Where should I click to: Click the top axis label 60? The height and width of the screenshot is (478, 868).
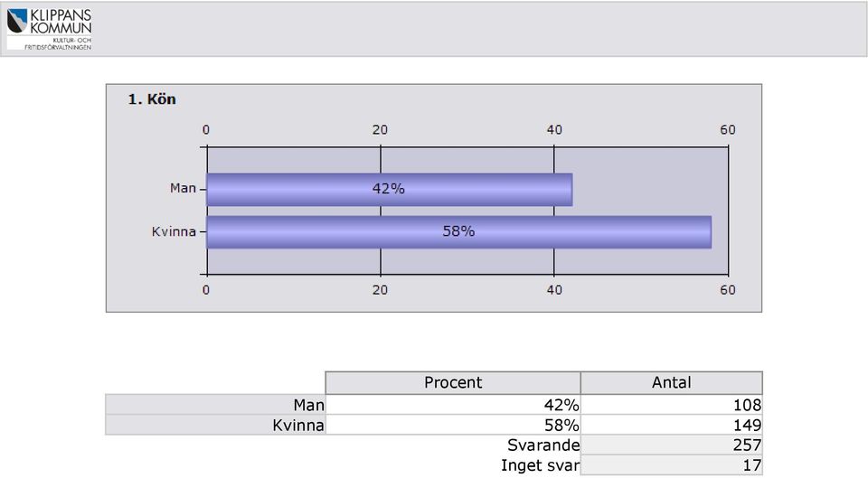(x=727, y=130)
